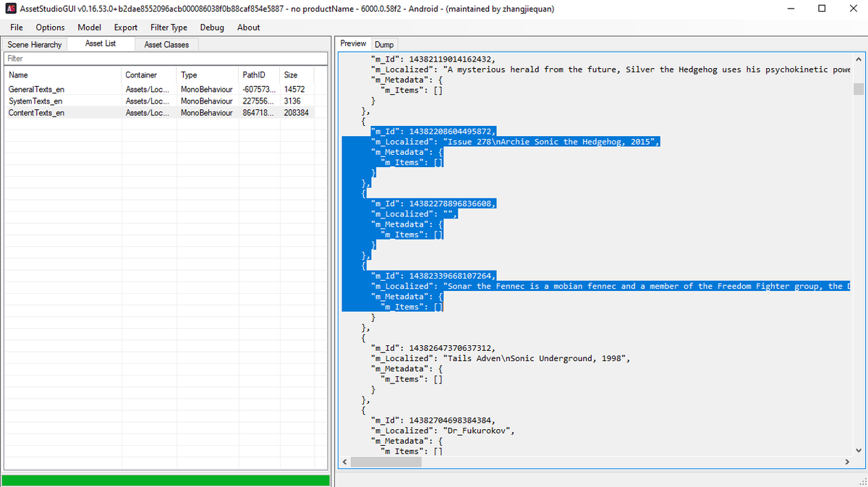Viewport: 868px width, 487px height.
Task: Click size value 208384
Action: click(x=297, y=113)
